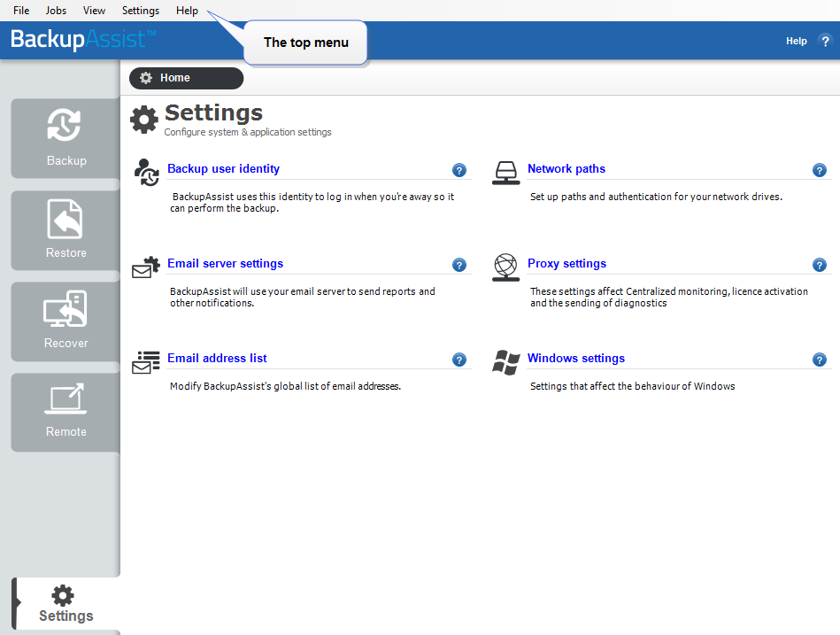Open the View menu
The height and width of the screenshot is (635, 840).
tap(95, 10)
